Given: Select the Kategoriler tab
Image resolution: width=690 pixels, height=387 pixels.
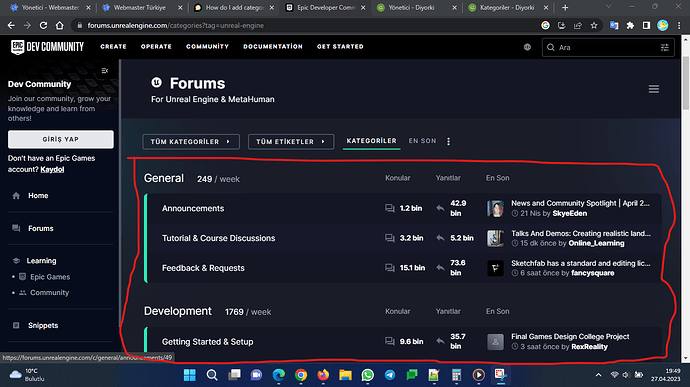Looking at the screenshot, I should pyautogui.click(x=371, y=141).
